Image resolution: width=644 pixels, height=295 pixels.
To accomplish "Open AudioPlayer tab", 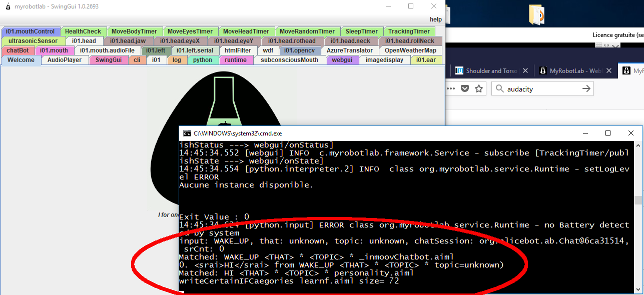I will 65,60.
